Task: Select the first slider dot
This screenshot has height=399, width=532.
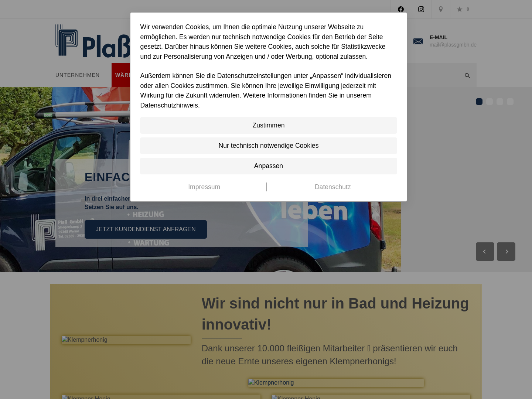Action: (x=479, y=102)
